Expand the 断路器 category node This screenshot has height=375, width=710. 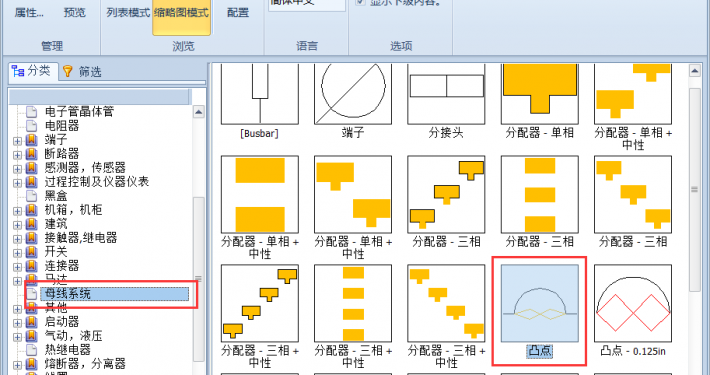(17, 154)
